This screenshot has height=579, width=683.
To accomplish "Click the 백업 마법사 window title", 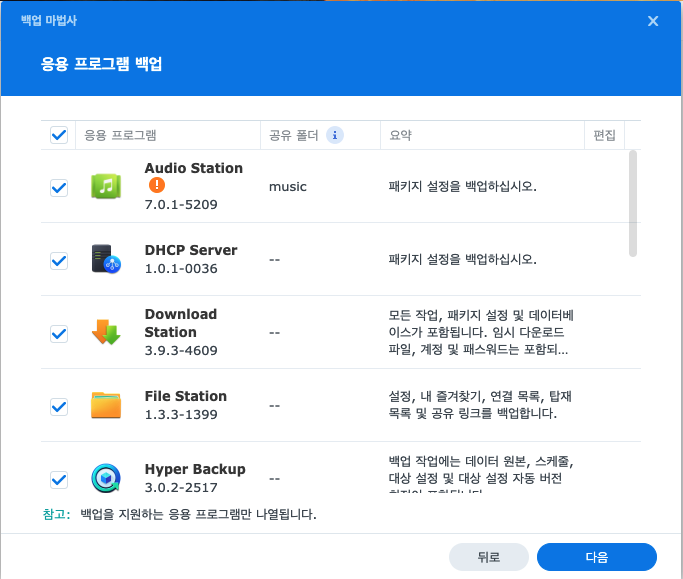I will pyautogui.click(x=49, y=20).
